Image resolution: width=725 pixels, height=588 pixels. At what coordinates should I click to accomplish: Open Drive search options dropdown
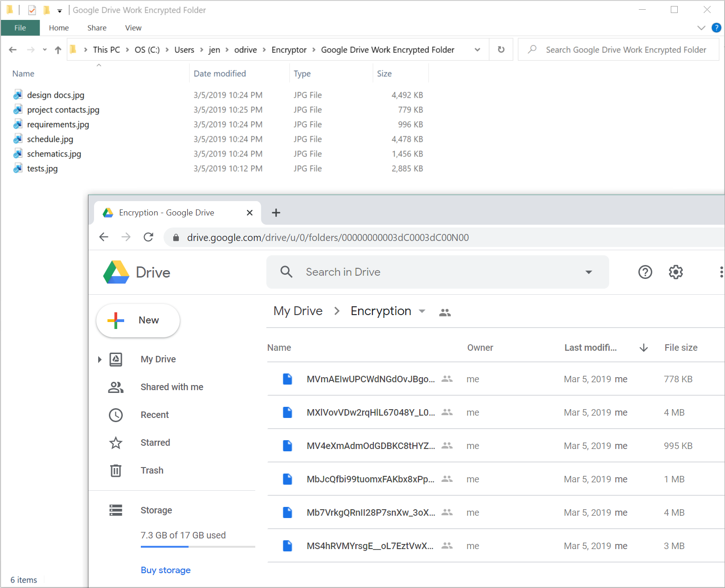[x=589, y=272]
